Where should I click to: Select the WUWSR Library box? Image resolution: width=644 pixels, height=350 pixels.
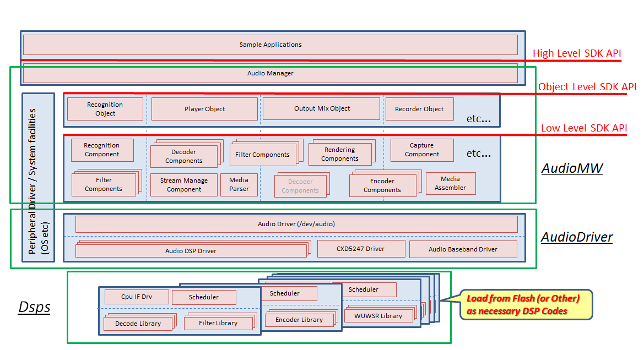point(380,315)
